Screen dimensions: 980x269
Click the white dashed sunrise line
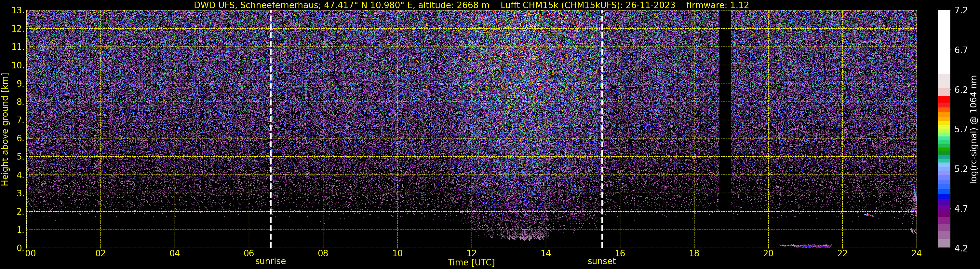pyautogui.click(x=271, y=129)
